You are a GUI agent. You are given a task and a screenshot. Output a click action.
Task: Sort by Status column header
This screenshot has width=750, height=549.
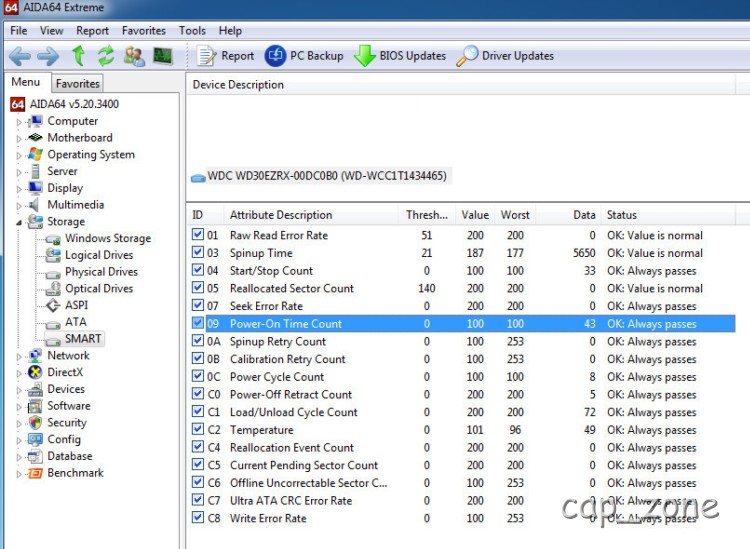[x=668, y=215]
